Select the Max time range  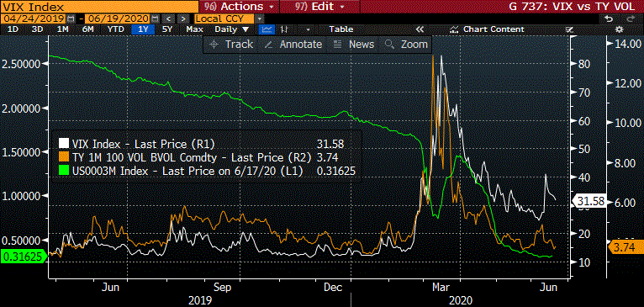click(x=194, y=29)
